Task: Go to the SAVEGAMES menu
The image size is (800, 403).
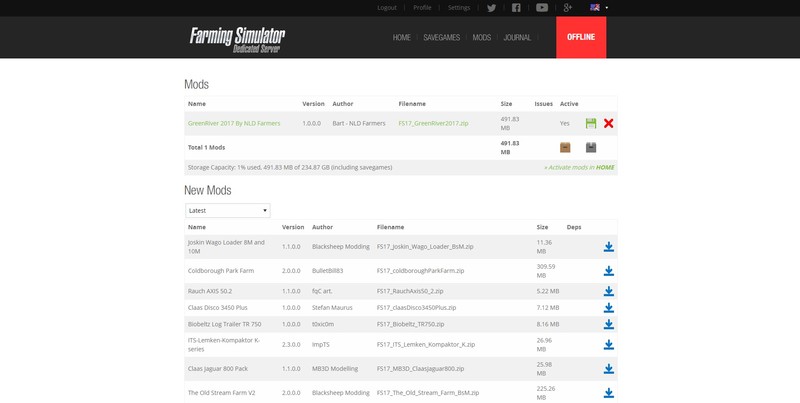Action: coord(441,37)
